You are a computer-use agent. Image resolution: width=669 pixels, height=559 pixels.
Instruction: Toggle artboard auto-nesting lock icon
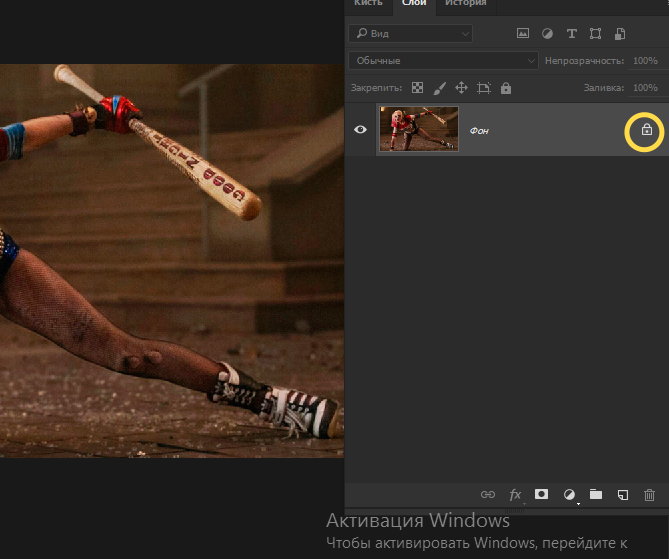484,88
